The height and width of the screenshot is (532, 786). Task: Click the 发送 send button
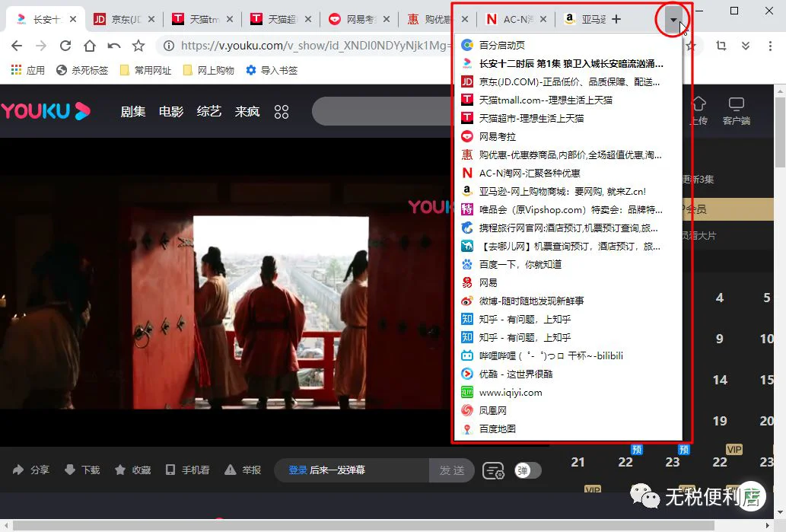click(452, 470)
